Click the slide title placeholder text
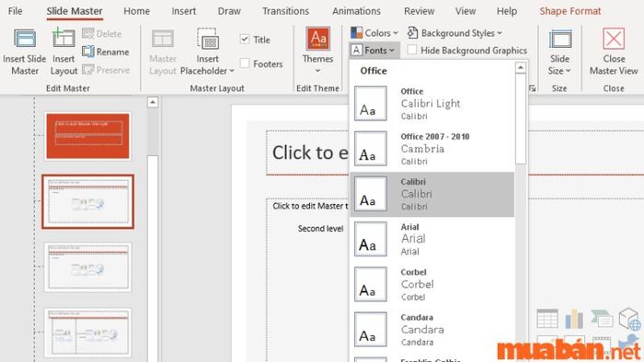644x362 pixels. (x=310, y=153)
